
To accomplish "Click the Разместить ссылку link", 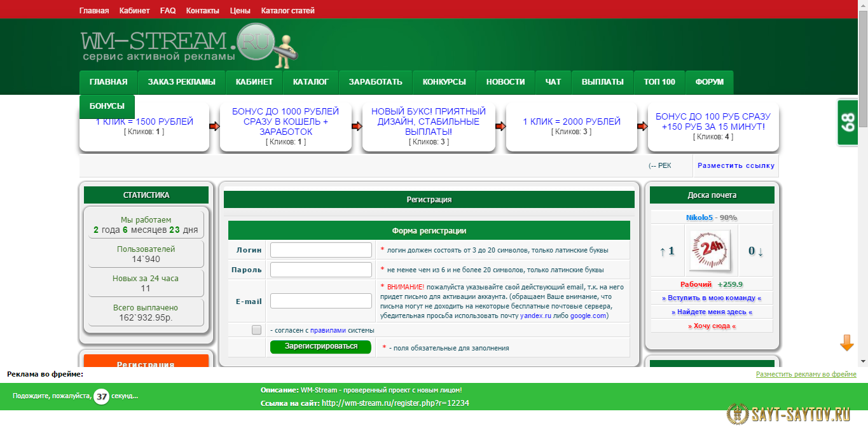I will [736, 165].
